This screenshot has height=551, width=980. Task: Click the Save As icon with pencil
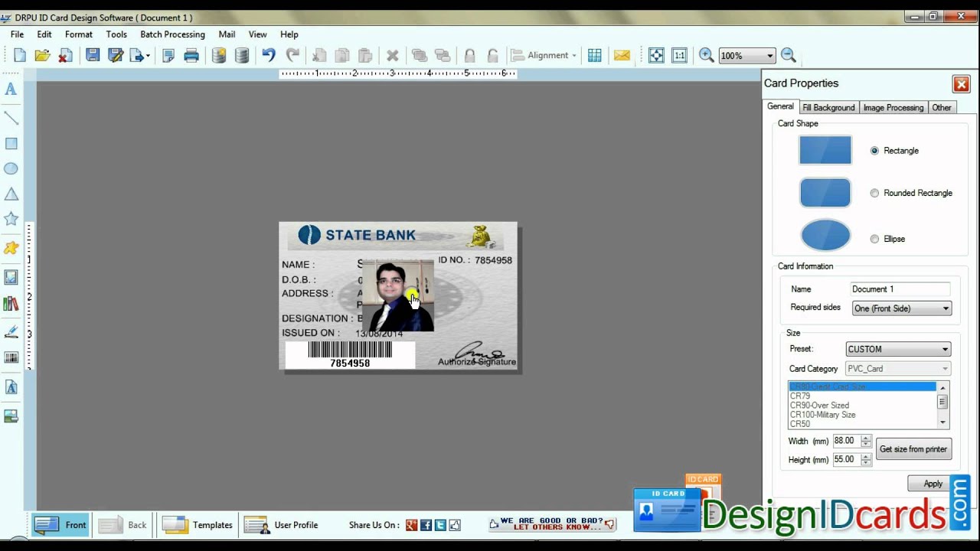click(116, 55)
